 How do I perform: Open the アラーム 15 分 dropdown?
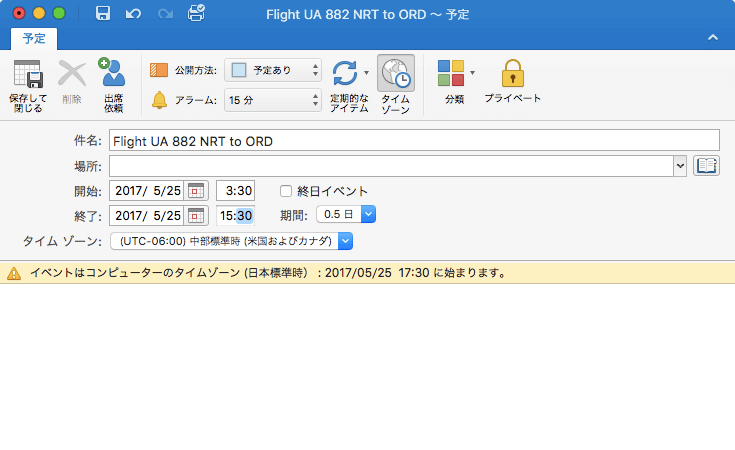(x=273, y=100)
